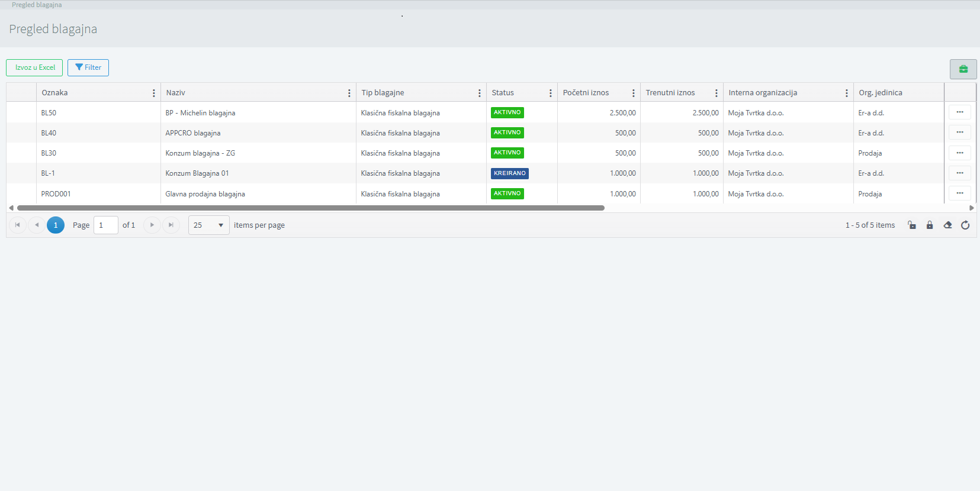Screen dimensions: 980x491
Task: Expand the items per page dropdown
Action: [220, 225]
